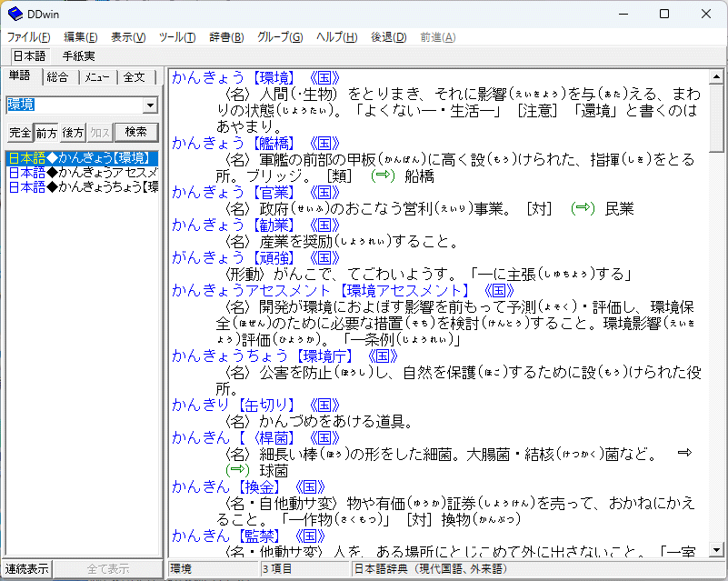Choose 前方 prefix match mode
The height and width of the screenshot is (581, 728).
(x=46, y=134)
